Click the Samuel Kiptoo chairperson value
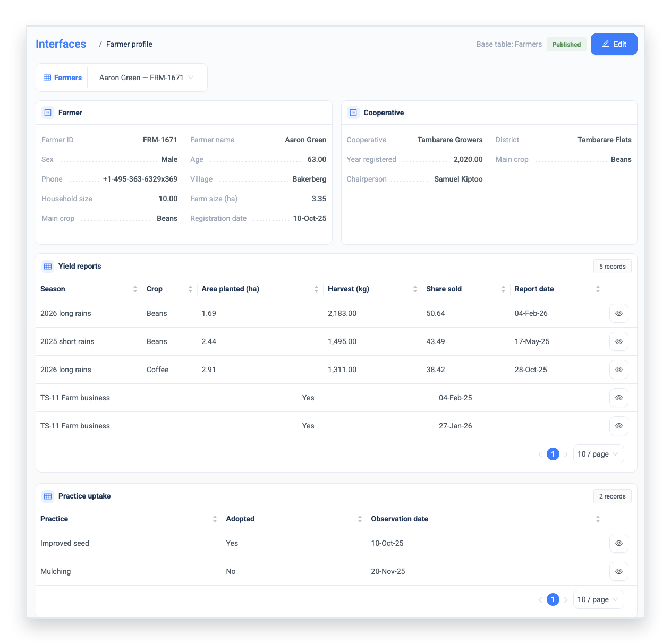 click(x=458, y=179)
